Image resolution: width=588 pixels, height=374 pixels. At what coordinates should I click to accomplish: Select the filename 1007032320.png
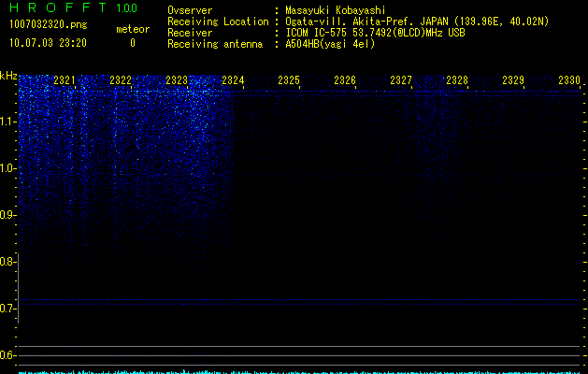49,24
